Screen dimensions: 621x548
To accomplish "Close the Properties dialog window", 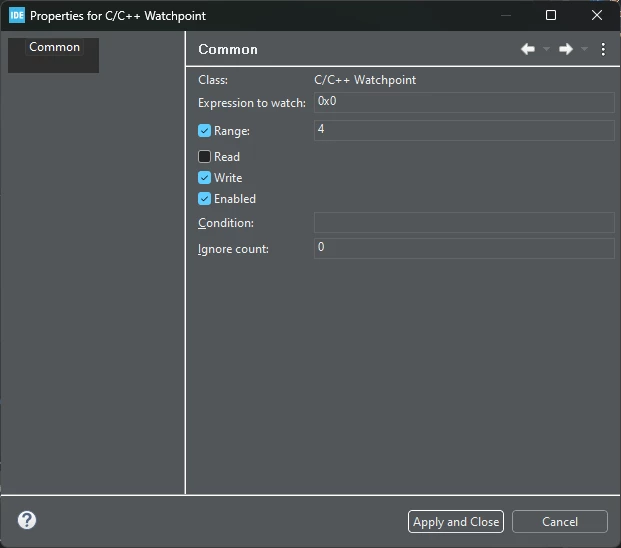I will (597, 15).
